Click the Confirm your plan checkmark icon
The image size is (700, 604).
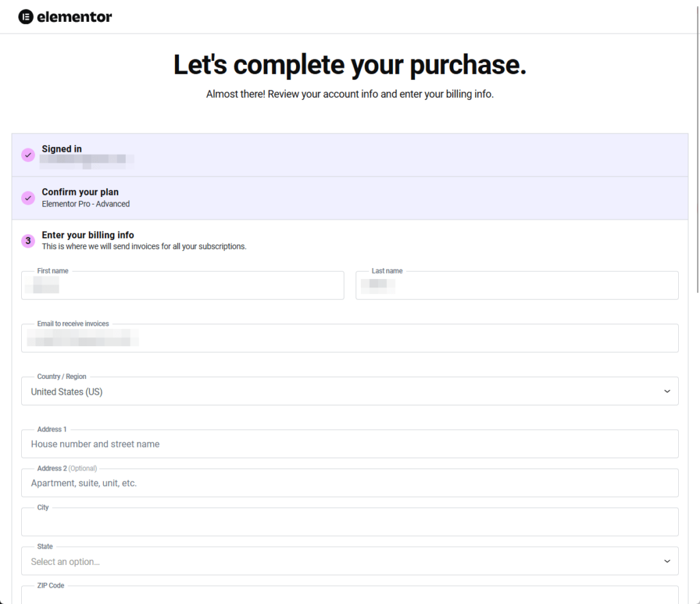pyautogui.click(x=28, y=198)
